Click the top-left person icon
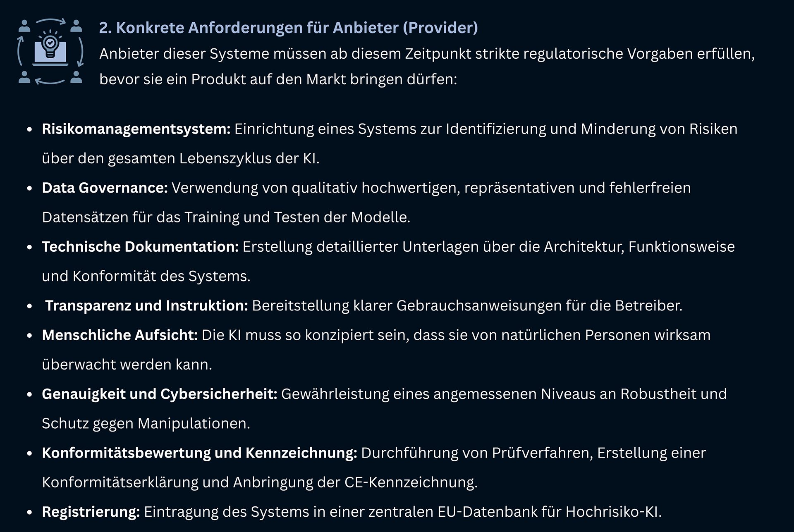Viewport: 794px width, 532px height. pyautogui.click(x=24, y=26)
